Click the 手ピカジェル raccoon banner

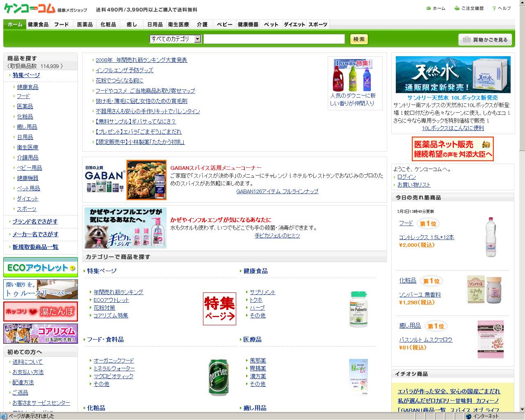(x=126, y=228)
